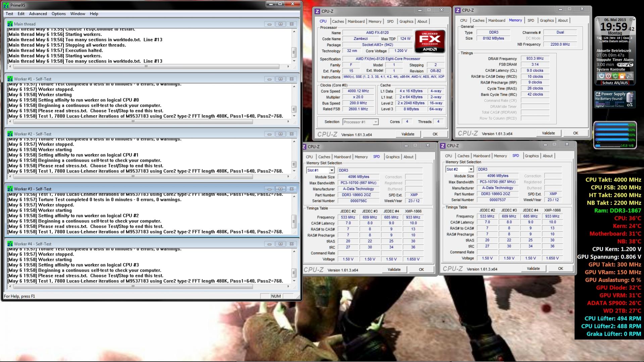This screenshot has width=644, height=362.
Task: Select the HighPerf power plan
Action: point(600,106)
